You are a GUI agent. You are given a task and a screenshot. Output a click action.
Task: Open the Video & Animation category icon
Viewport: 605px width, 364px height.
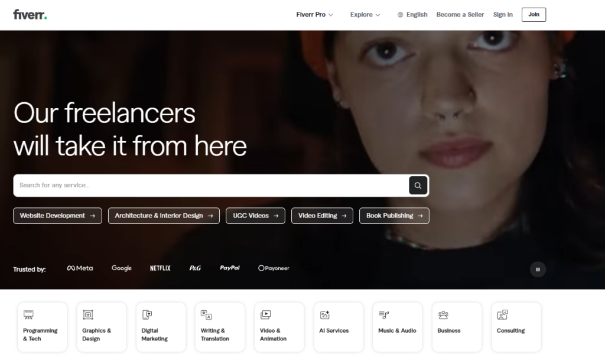tap(266, 315)
